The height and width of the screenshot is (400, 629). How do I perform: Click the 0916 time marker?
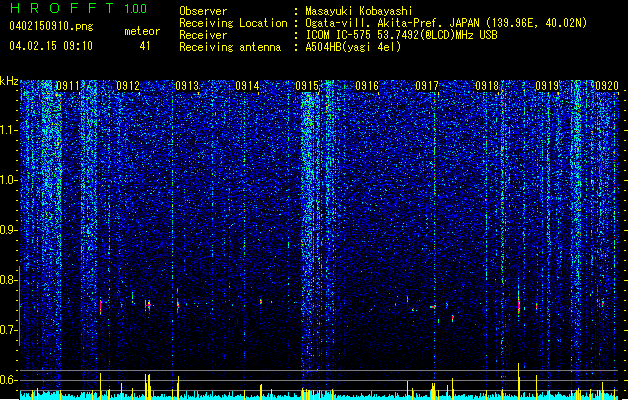point(367,86)
